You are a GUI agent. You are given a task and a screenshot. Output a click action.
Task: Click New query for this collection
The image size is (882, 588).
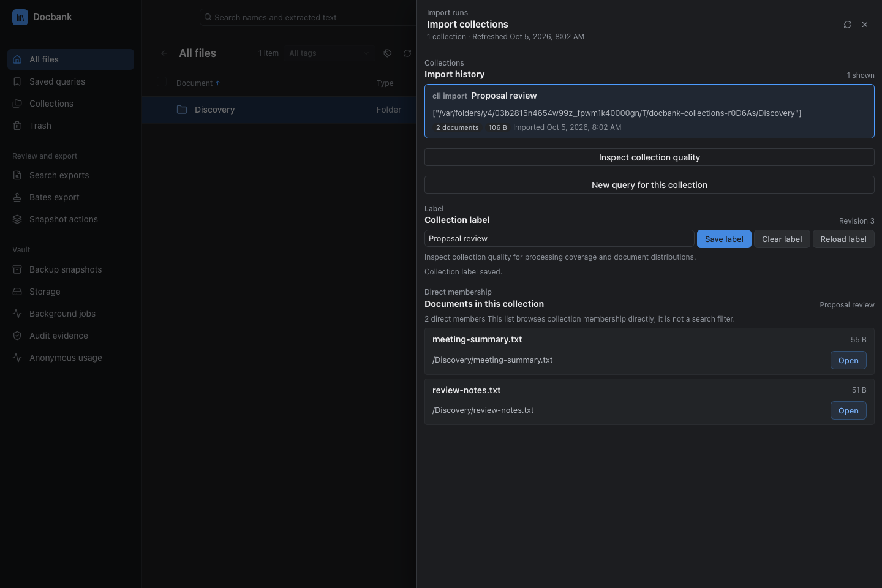pos(649,185)
